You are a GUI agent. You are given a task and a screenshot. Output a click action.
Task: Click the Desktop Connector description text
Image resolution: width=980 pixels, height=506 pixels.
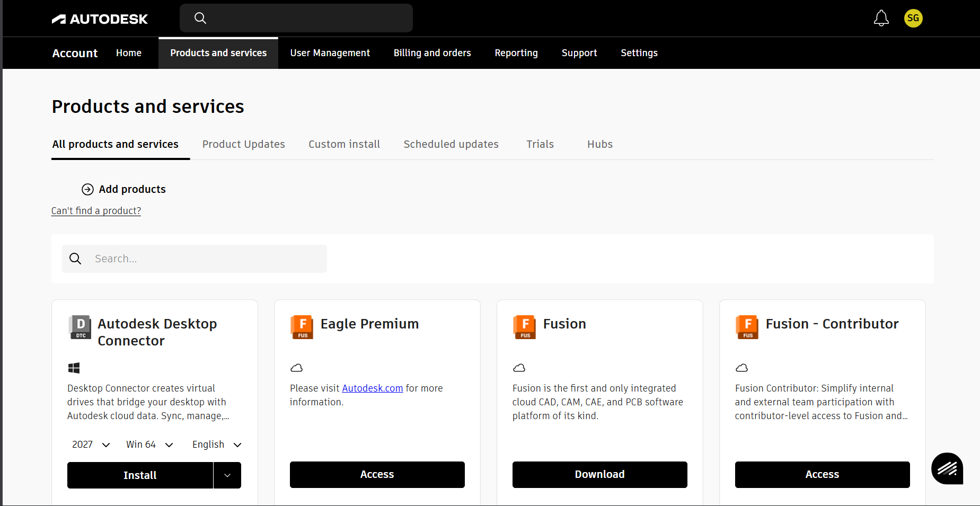tap(148, 402)
